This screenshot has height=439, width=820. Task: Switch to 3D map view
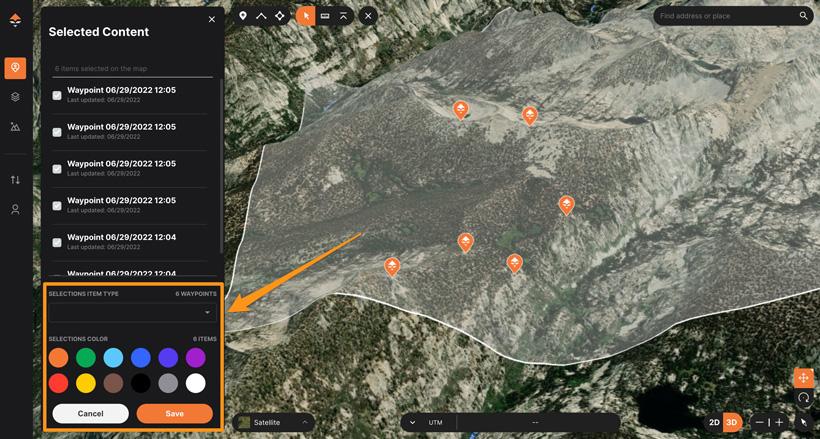click(x=731, y=422)
